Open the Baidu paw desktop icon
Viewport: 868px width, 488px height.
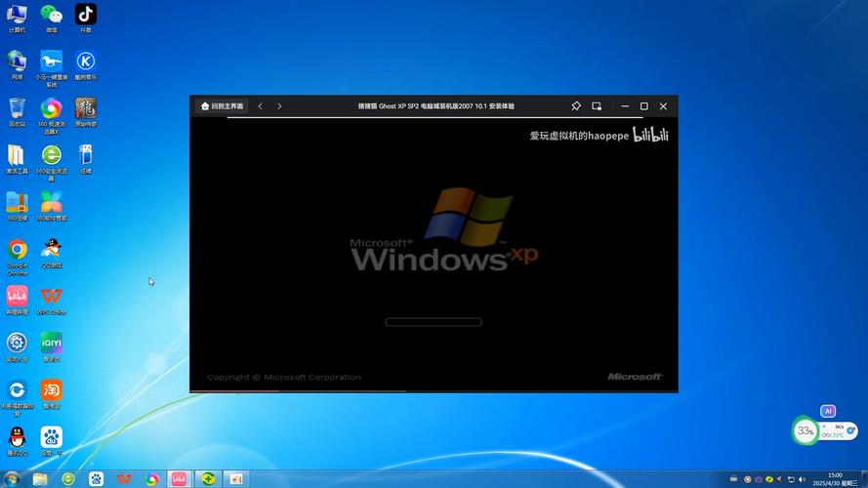pyautogui.click(x=52, y=441)
